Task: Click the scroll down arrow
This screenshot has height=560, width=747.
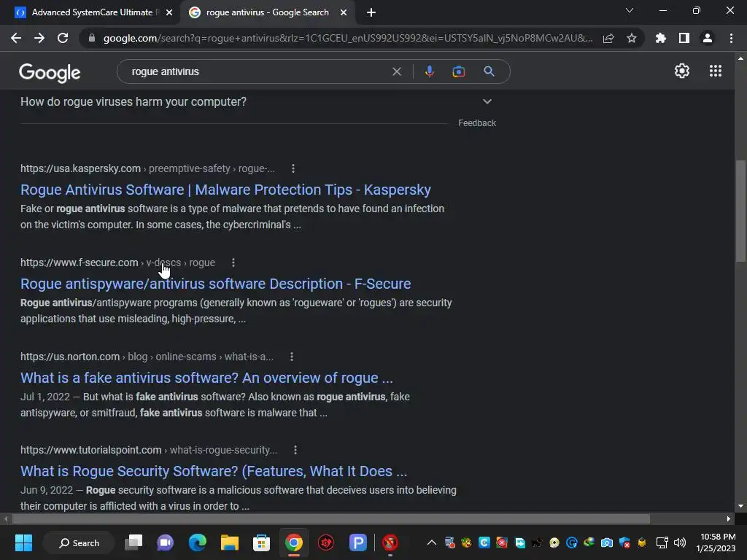Action: (740, 506)
